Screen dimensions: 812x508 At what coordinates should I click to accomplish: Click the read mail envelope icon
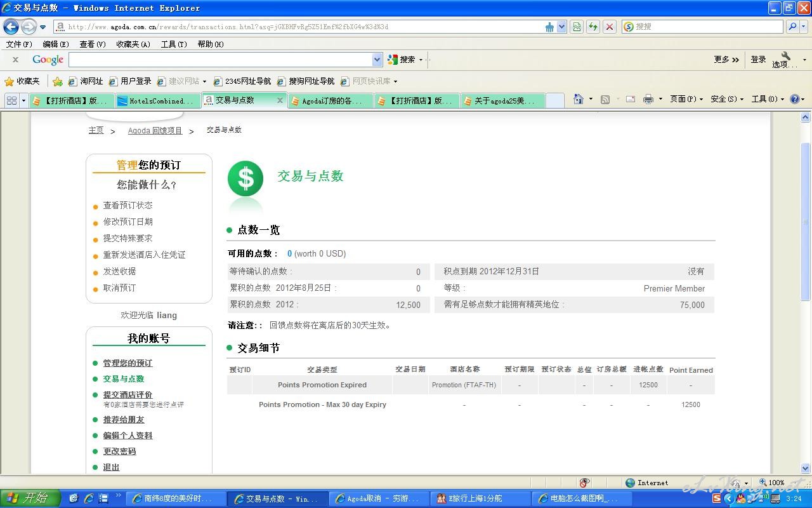coord(631,99)
